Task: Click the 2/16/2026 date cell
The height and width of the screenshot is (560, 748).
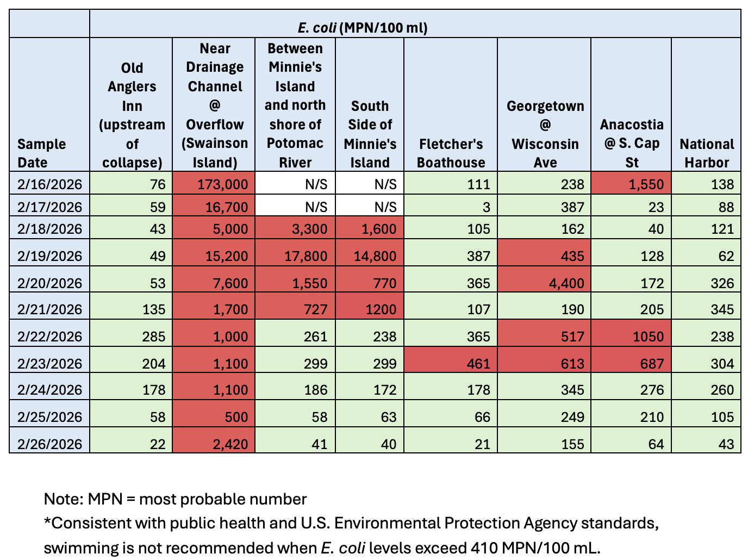Action: pos(49,184)
